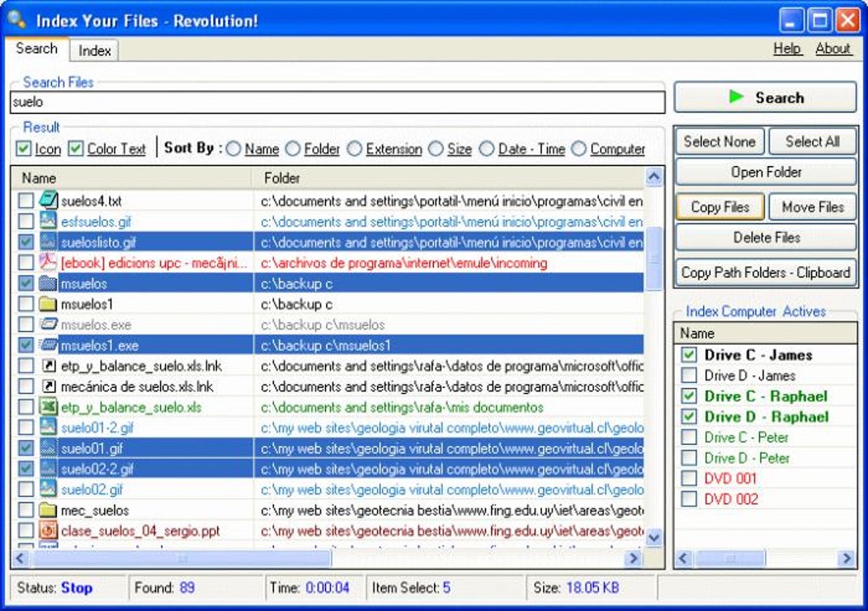868x611 pixels.
Task: Open the About menu
Action: (832, 49)
